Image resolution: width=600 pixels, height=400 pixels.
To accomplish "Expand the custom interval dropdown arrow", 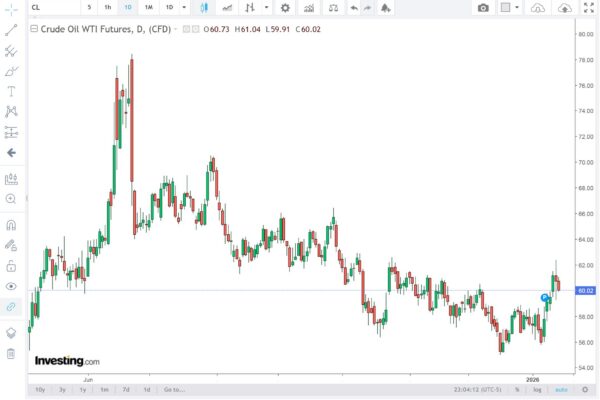I will [x=184, y=7].
